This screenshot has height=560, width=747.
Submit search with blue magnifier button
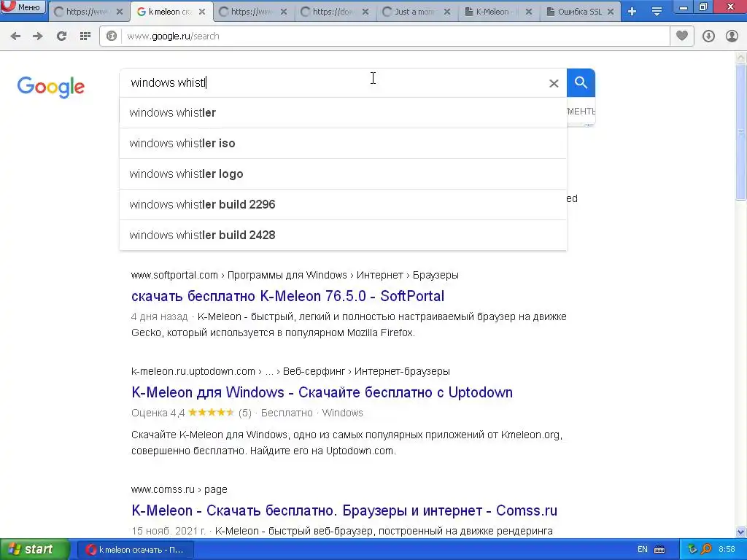581,83
